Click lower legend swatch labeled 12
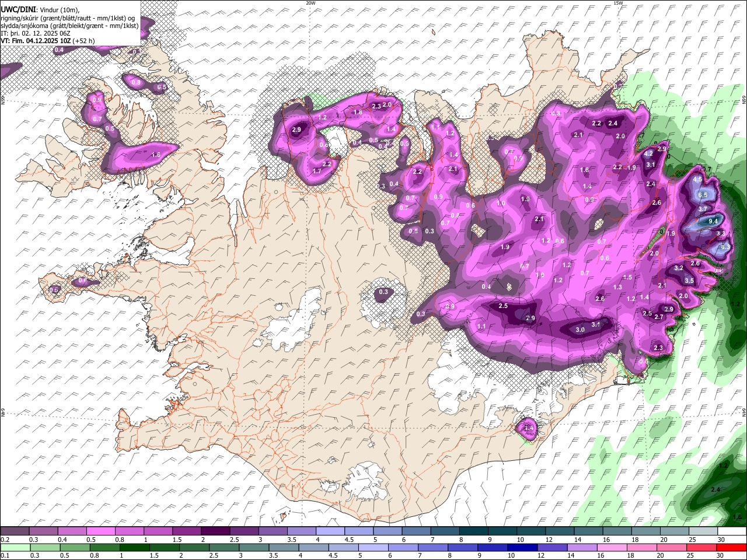 (x=551, y=548)
